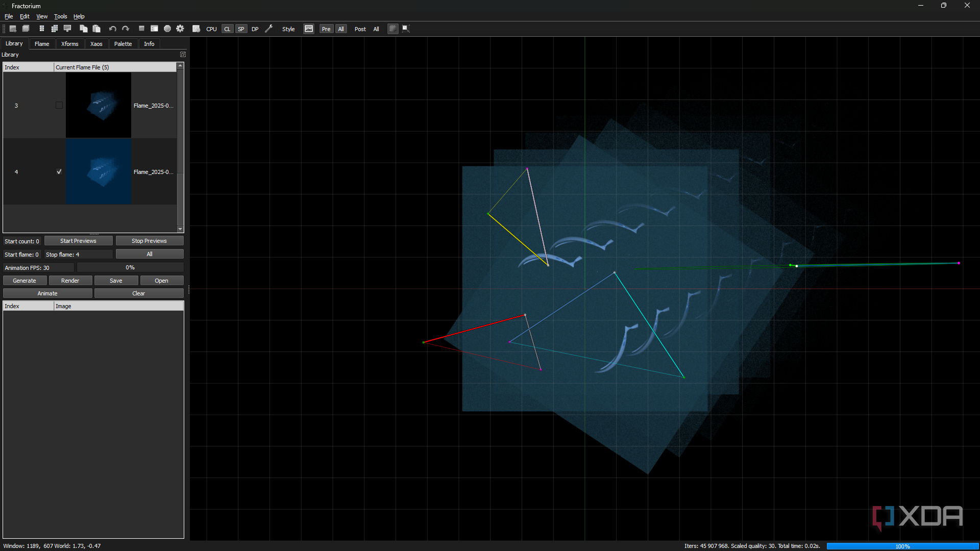Switch renderer to CPU
The image size is (980, 551).
[211, 29]
